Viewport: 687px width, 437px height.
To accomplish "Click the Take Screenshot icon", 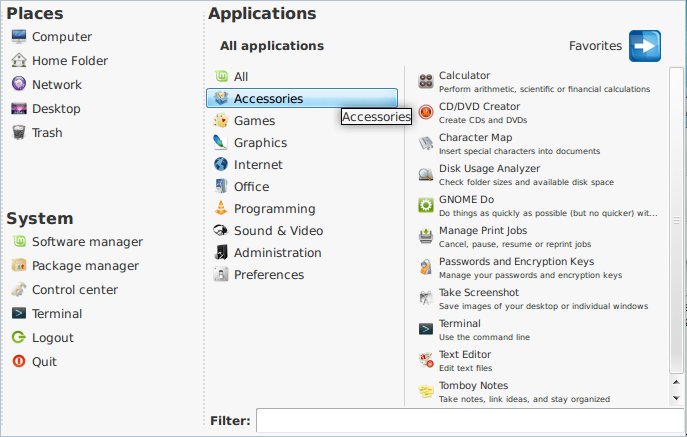I will pyautogui.click(x=425, y=298).
